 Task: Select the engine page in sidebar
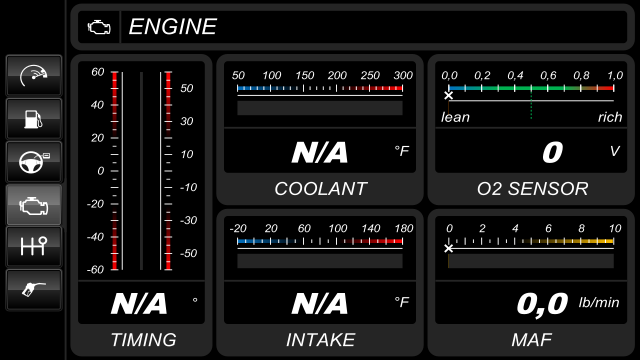pos(34,204)
